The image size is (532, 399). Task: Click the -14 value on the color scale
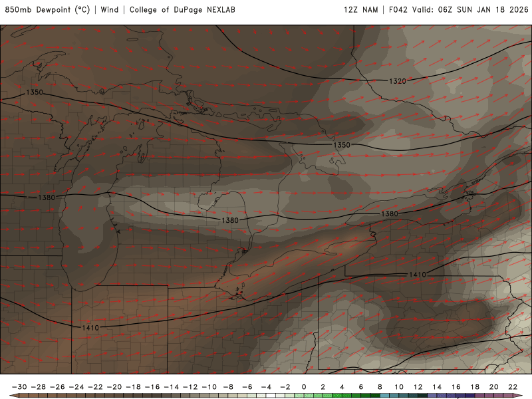pyautogui.click(x=171, y=387)
